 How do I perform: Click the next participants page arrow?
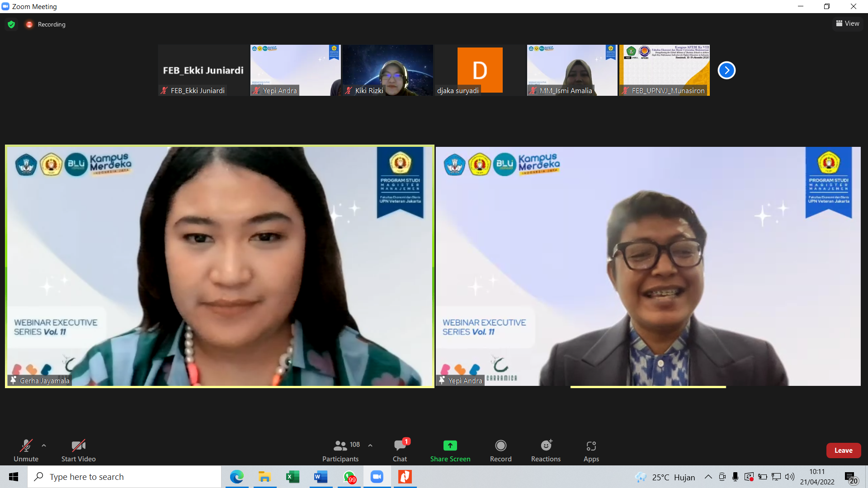click(x=726, y=70)
